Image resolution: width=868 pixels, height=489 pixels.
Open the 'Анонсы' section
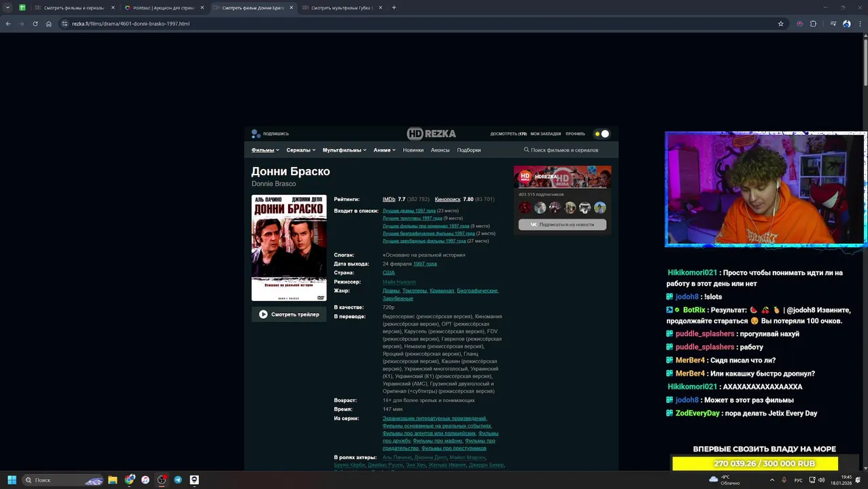pos(440,150)
